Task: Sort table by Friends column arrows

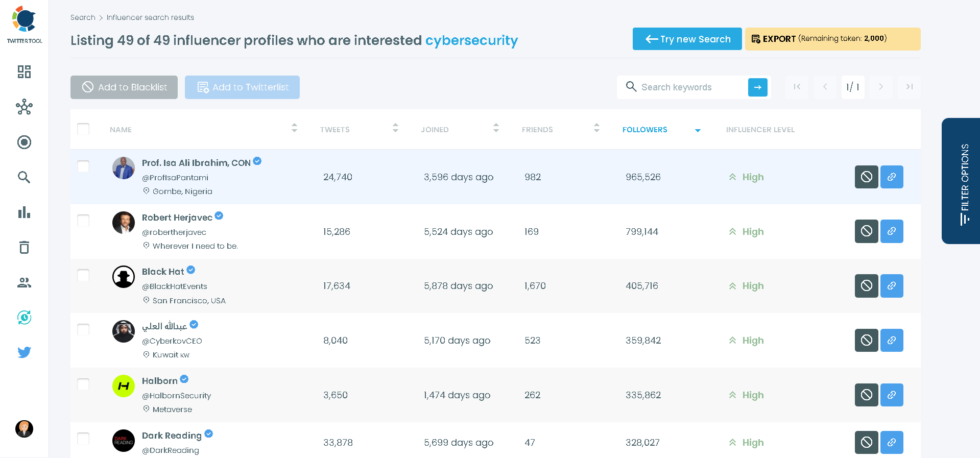Action: tap(596, 128)
